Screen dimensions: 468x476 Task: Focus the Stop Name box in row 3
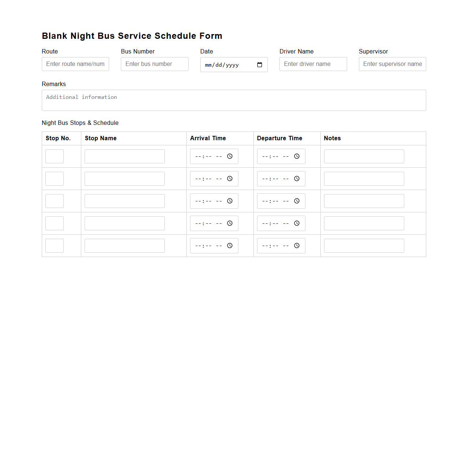point(124,201)
